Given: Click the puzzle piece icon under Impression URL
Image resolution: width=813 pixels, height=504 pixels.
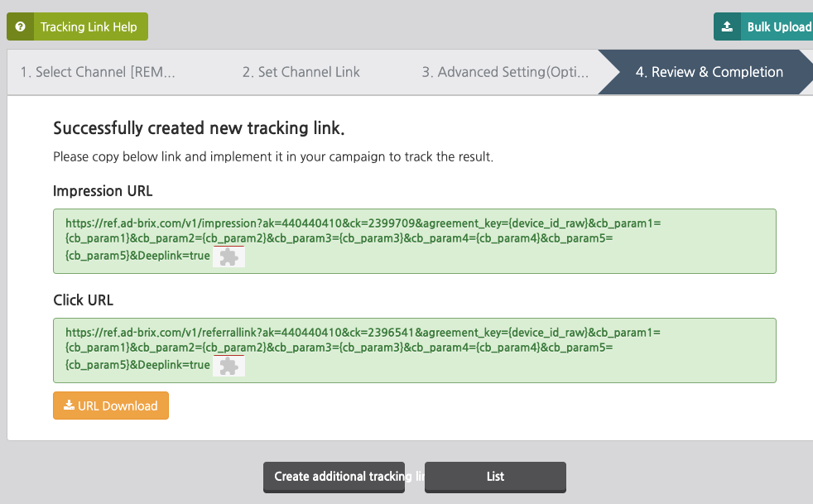Looking at the screenshot, I should (229, 257).
